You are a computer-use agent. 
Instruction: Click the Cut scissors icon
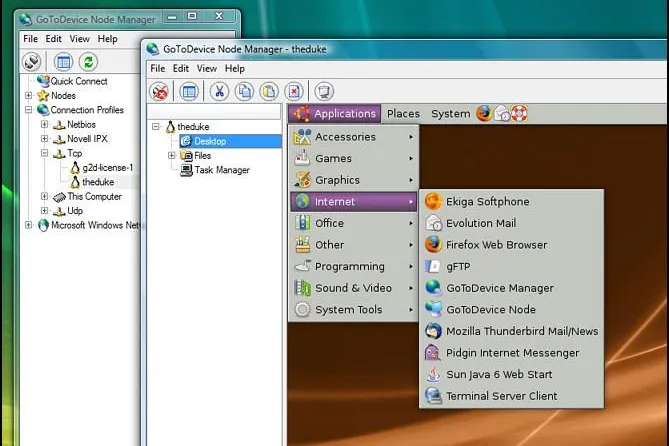click(x=219, y=91)
